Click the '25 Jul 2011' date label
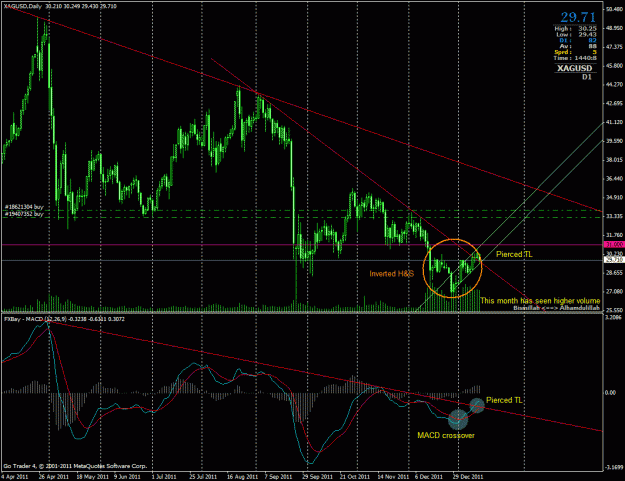This screenshot has height=481, width=625. (x=203, y=477)
